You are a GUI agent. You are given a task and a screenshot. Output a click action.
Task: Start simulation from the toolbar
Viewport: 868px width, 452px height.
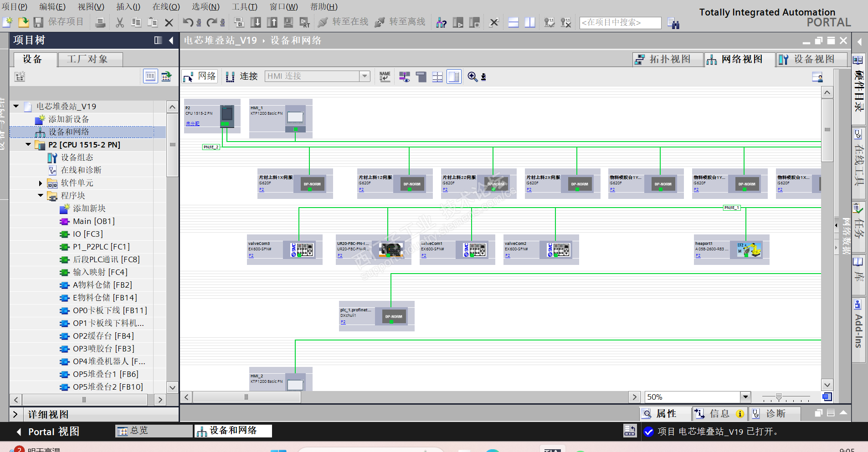click(288, 22)
